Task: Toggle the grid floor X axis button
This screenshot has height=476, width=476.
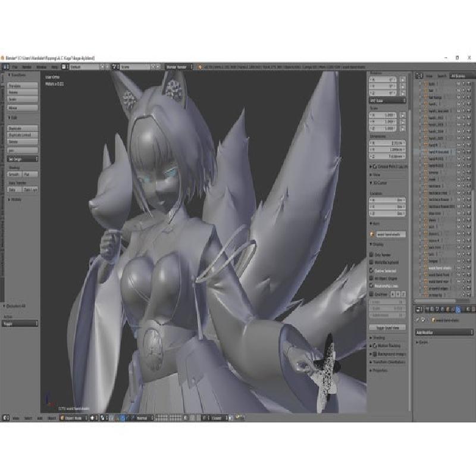Action: point(393,294)
